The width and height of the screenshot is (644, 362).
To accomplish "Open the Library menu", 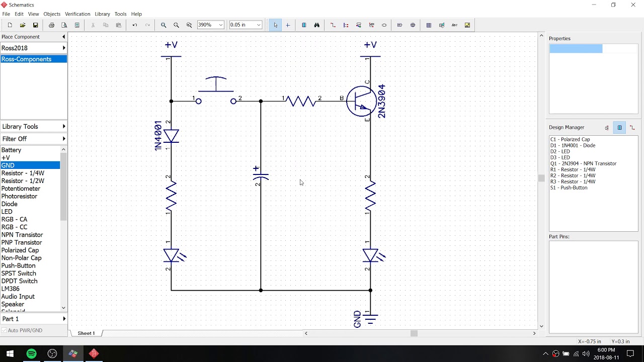I will (x=102, y=14).
